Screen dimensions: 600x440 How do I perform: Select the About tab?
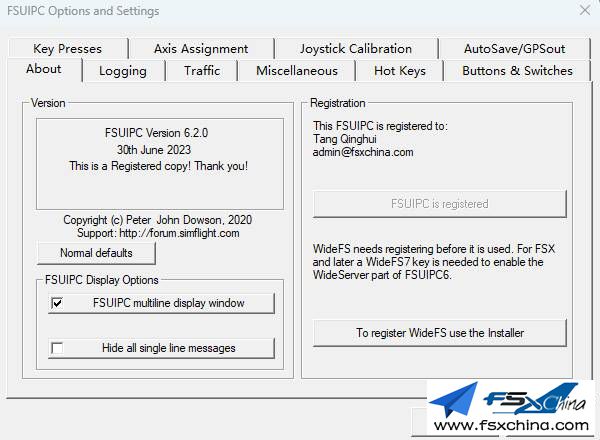[44, 69]
